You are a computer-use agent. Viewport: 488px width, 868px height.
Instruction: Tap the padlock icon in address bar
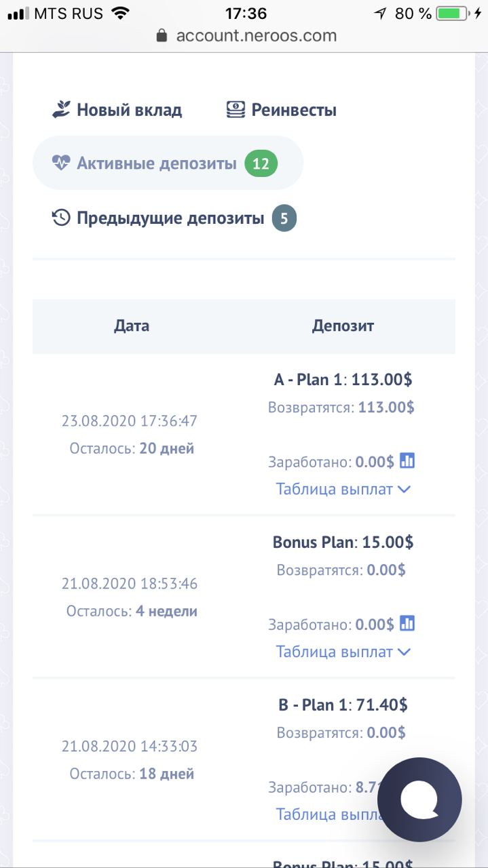pyautogui.click(x=162, y=35)
